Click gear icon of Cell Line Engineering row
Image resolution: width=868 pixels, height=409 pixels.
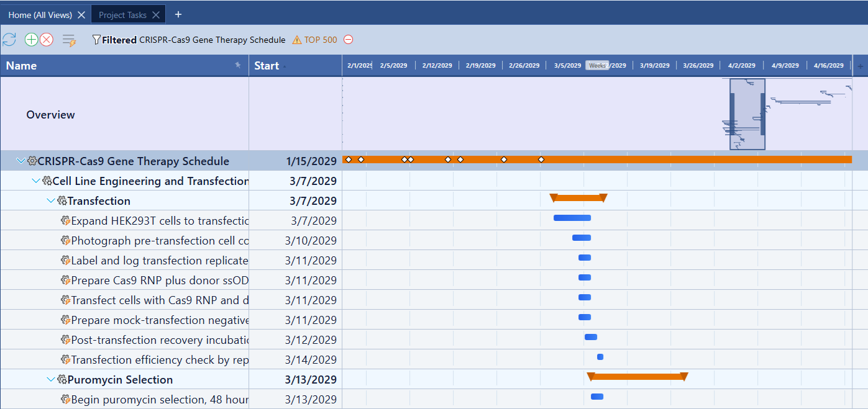47,181
